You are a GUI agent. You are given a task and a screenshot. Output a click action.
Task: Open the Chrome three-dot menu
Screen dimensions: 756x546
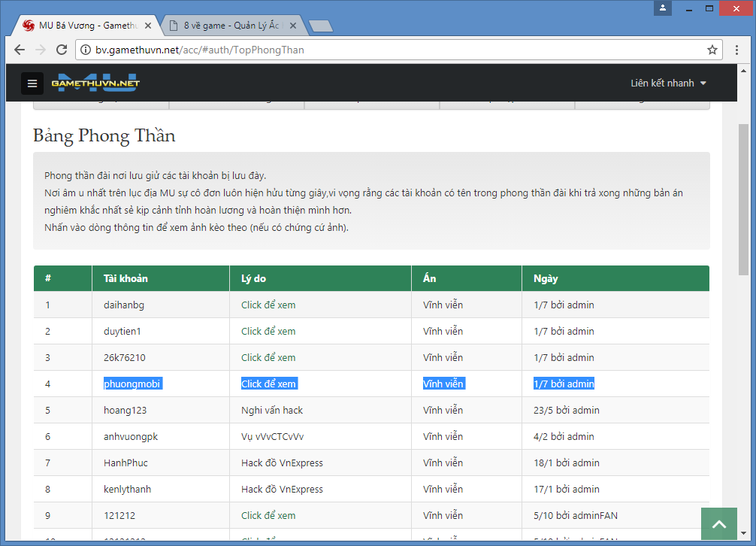pyautogui.click(x=737, y=50)
